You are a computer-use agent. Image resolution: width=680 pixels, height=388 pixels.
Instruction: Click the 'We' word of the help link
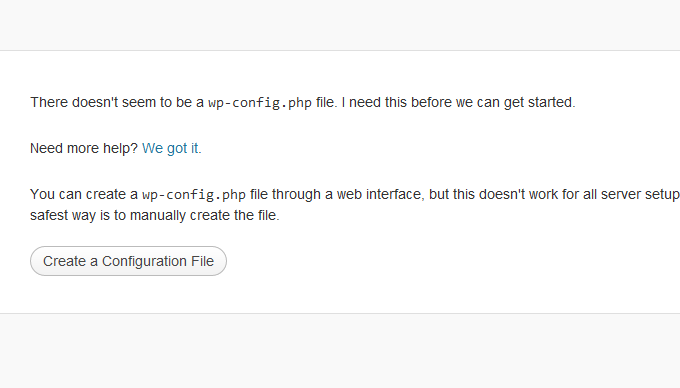coord(152,148)
